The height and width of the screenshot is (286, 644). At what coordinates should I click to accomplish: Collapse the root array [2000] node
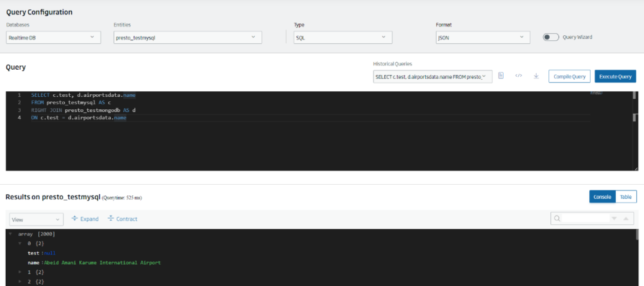[x=10, y=234]
